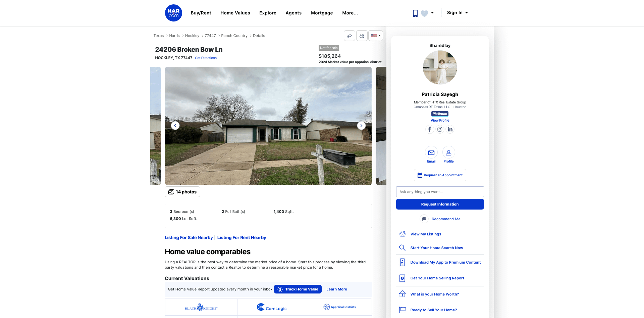The width and height of the screenshot is (644, 318).
Task: Click Get Directions link
Action: [x=206, y=58]
